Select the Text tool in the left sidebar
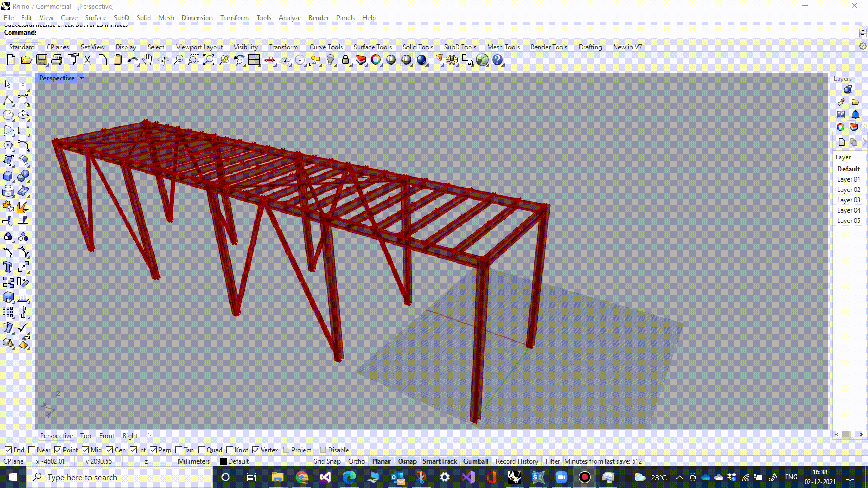Screen dimensions: 868x488 tap(8, 267)
